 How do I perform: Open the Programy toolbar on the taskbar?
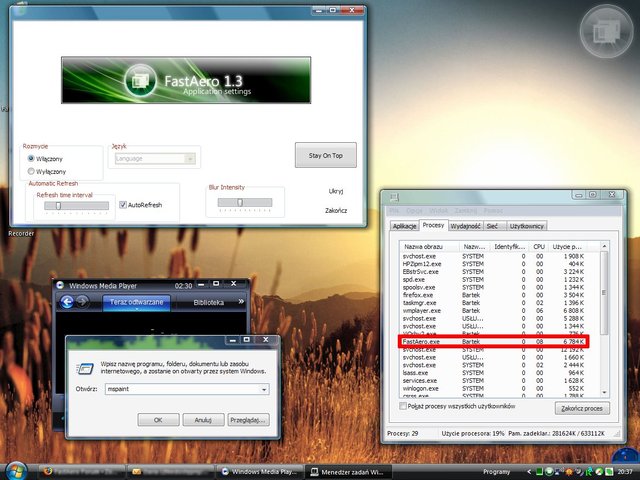coord(496,472)
